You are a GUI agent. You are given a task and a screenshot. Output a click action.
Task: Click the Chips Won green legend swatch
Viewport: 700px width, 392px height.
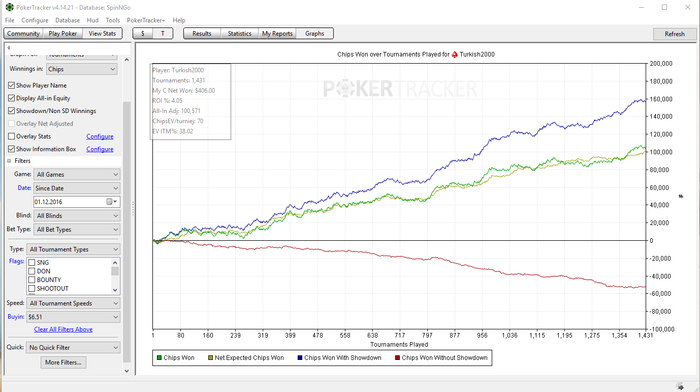tap(159, 358)
